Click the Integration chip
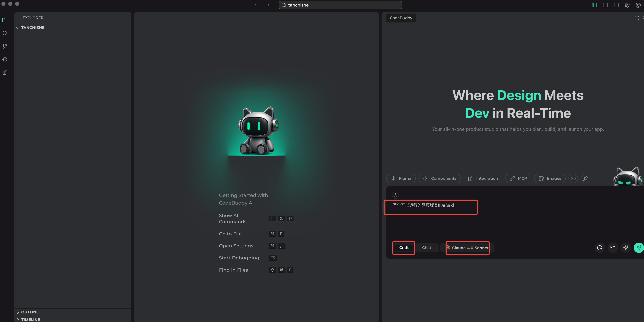Image resolution: width=644 pixels, height=322 pixels. click(483, 178)
